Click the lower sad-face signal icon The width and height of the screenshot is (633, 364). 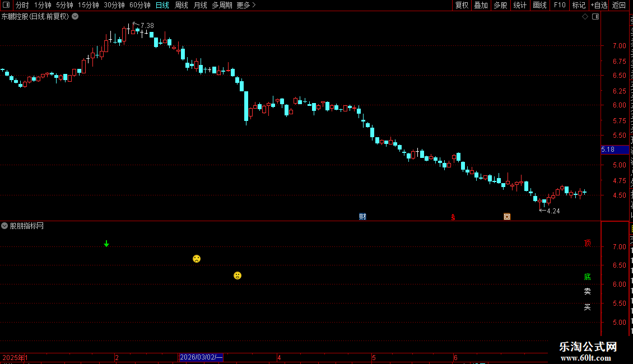click(x=238, y=276)
